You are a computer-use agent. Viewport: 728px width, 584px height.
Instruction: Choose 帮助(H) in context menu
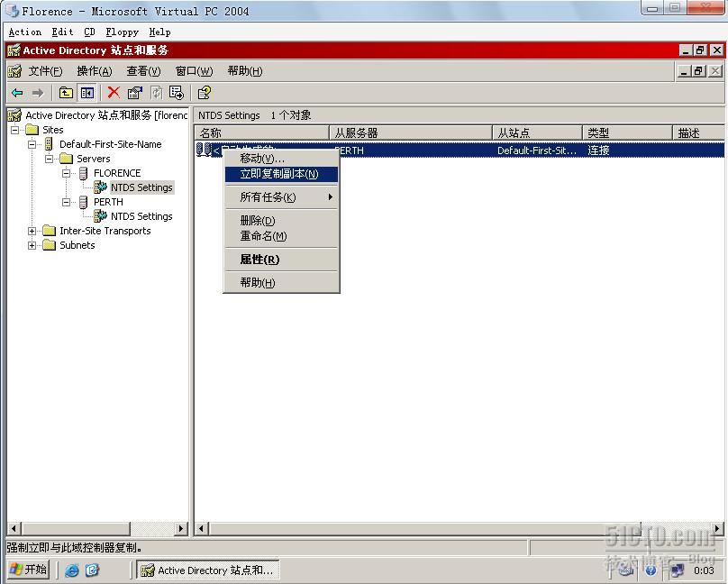pos(281,282)
